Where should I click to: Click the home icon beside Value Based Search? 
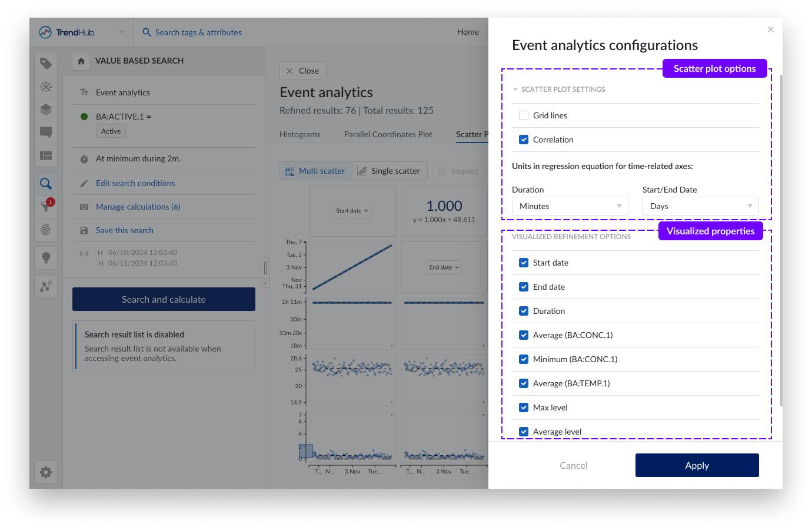[81, 61]
